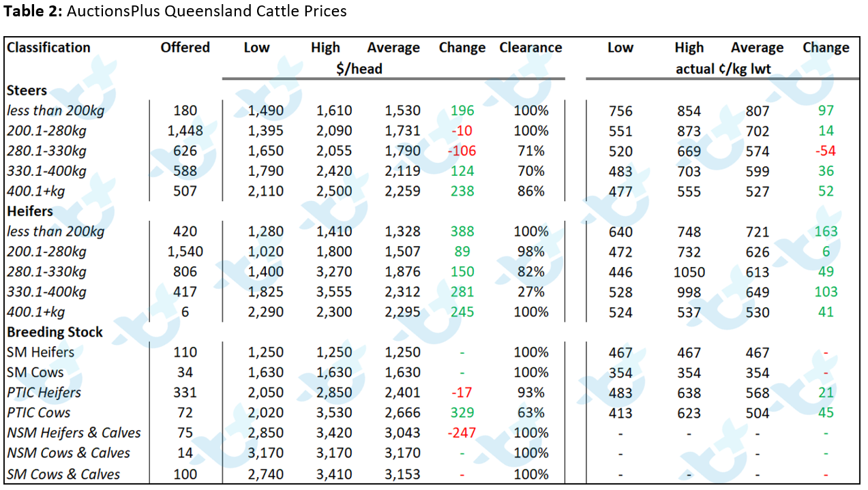Select the PTIC Cows high price 3,530
Viewport: 868px width, 490px height.
pyautogui.click(x=334, y=412)
